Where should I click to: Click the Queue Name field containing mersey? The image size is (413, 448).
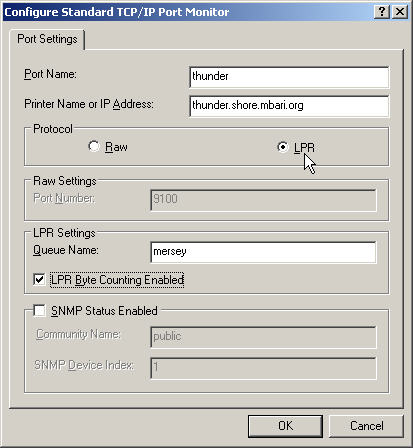(x=263, y=252)
